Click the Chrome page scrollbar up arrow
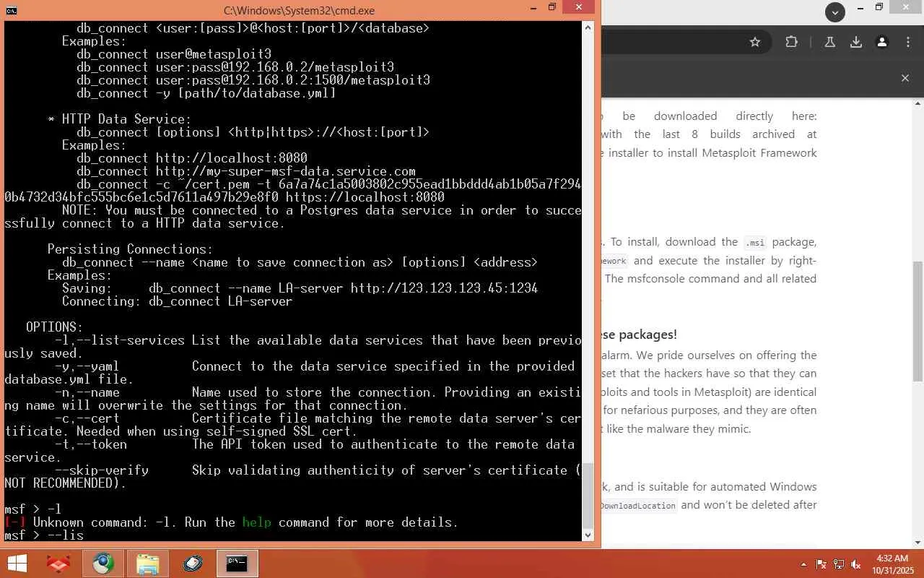Screen dimensions: 924x578 coord(918,104)
